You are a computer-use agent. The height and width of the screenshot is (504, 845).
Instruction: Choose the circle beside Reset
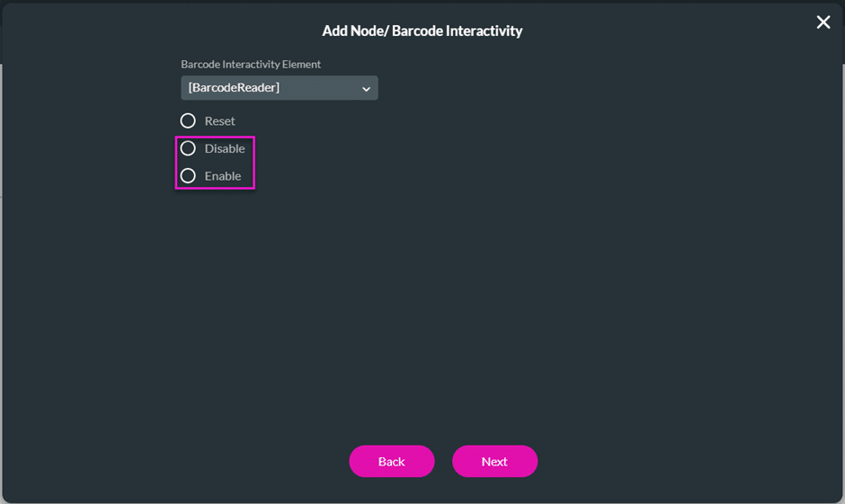tap(188, 120)
